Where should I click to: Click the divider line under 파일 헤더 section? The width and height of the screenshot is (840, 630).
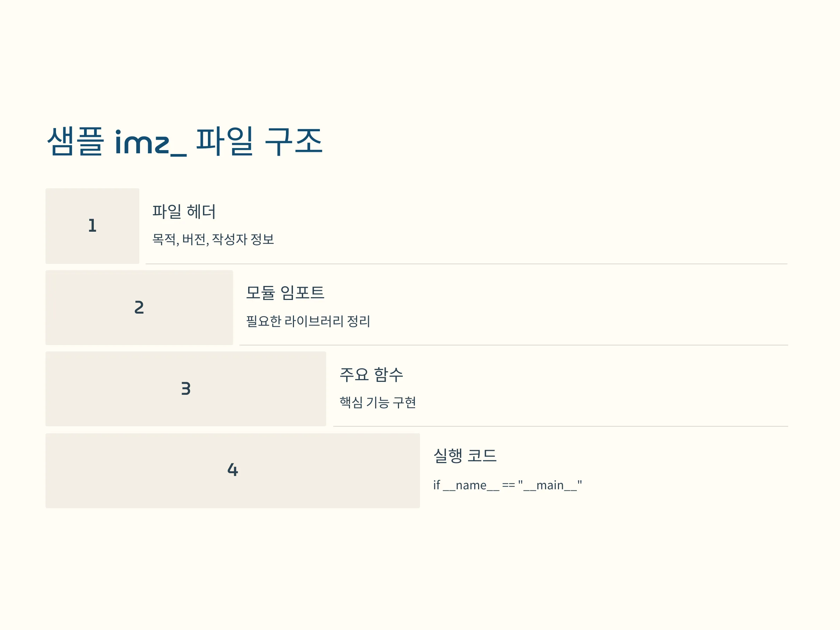[x=467, y=264]
